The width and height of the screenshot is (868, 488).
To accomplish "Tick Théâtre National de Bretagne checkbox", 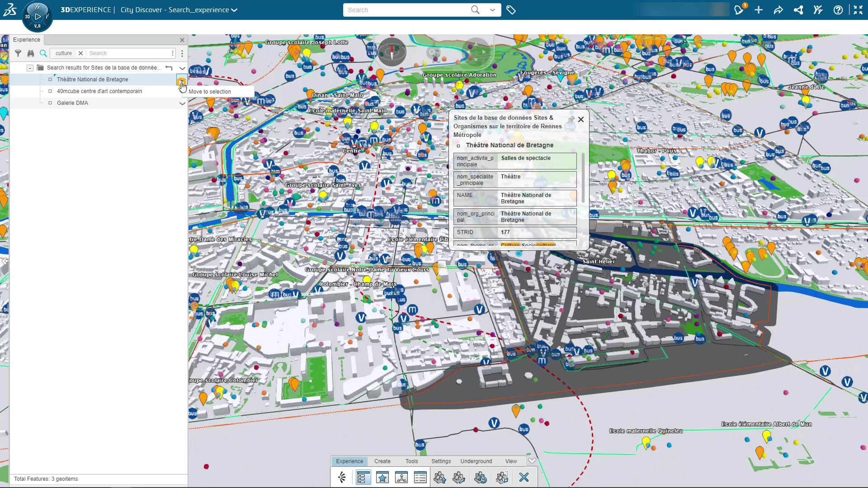I will (50, 80).
